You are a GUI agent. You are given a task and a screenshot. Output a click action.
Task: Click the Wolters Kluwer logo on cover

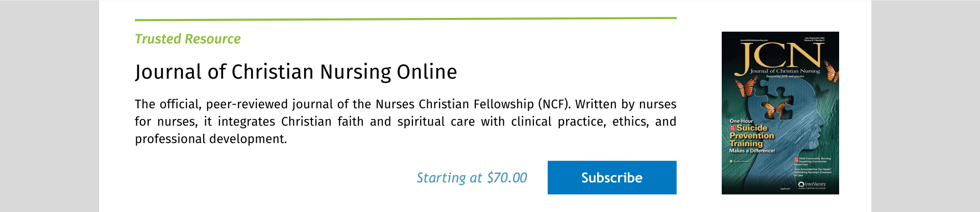point(739,161)
